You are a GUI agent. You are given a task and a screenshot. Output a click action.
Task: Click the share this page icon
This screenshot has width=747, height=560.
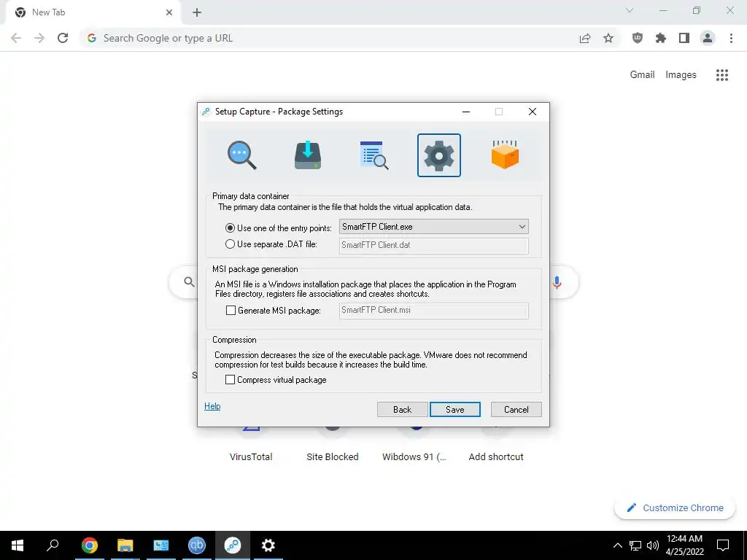point(585,38)
